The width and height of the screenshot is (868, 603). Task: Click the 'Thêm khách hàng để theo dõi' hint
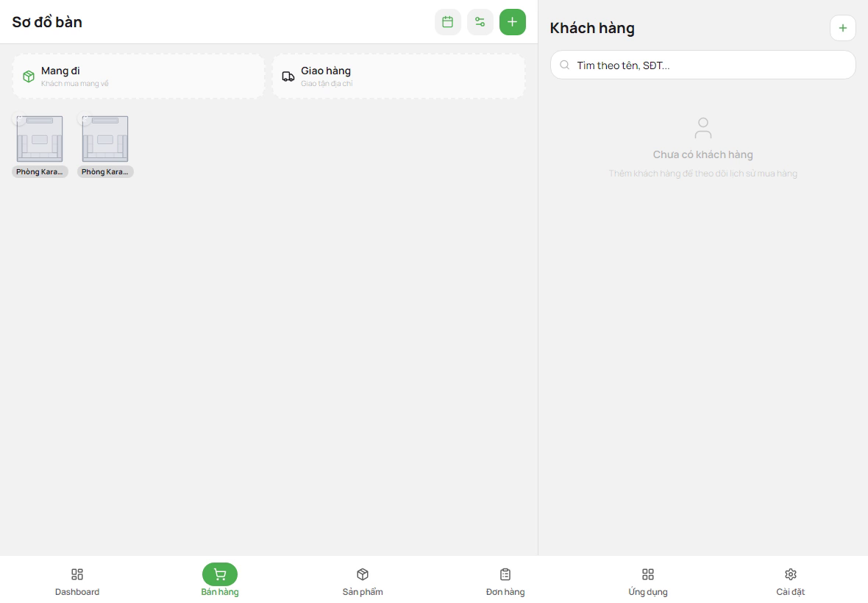click(x=702, y=173)
